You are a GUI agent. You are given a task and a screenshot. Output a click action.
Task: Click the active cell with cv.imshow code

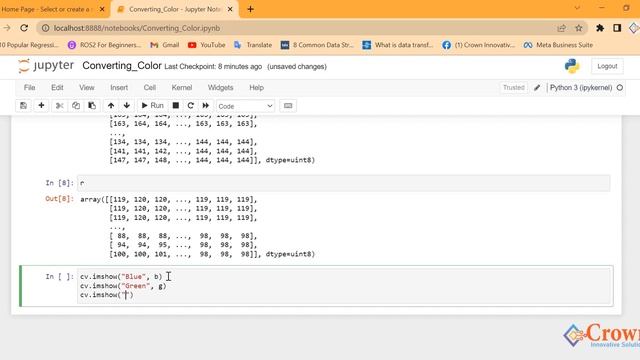point(345,286)
